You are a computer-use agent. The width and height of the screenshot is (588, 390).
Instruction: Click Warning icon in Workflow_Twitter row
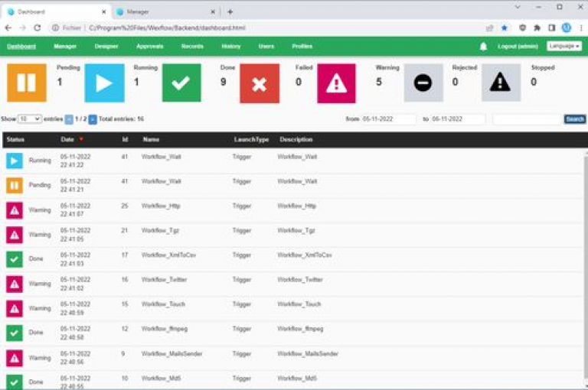click(x=15, y=284)
